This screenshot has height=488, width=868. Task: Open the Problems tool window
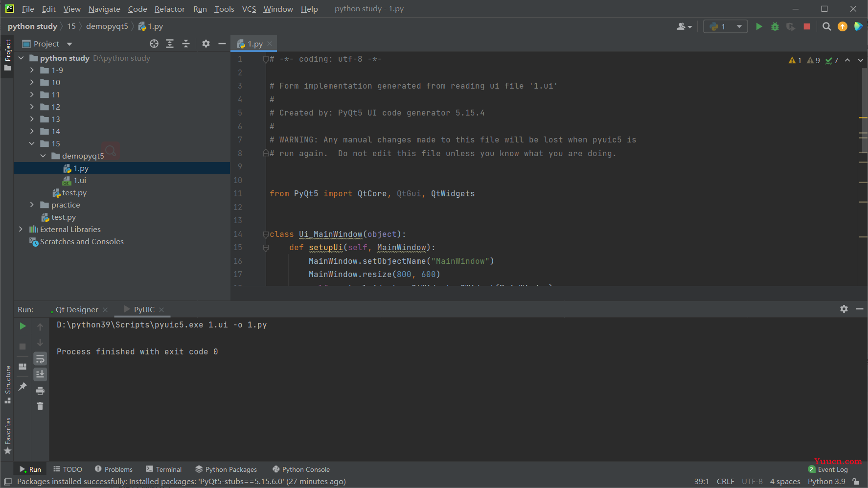[x=114, y=469]
